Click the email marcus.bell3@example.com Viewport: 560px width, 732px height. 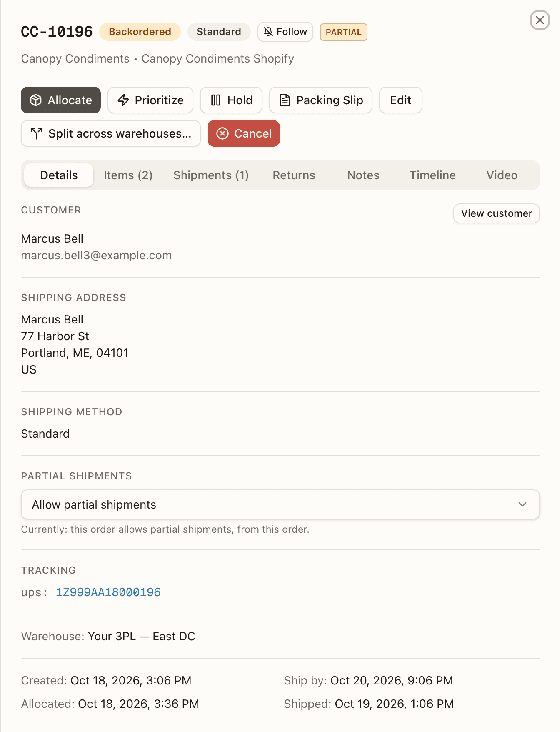96,255
